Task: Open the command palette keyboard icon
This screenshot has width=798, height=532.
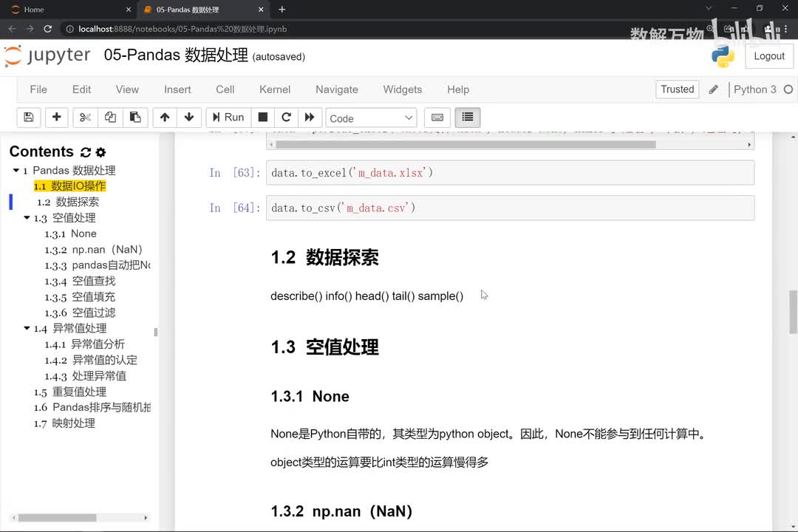Action: [x=437, y=117]
